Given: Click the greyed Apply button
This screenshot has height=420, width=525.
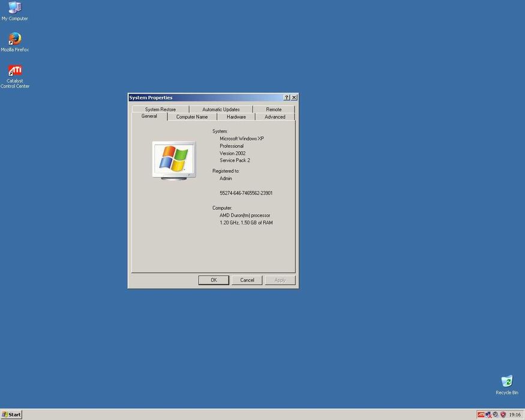Looking at the screenshot, I should point(280,280).
